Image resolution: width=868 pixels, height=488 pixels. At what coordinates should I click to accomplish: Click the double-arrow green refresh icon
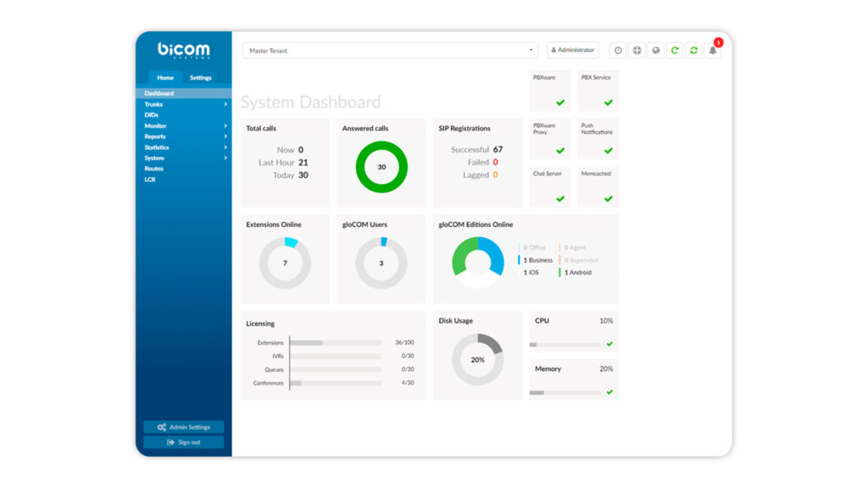[x=693, y=51]
